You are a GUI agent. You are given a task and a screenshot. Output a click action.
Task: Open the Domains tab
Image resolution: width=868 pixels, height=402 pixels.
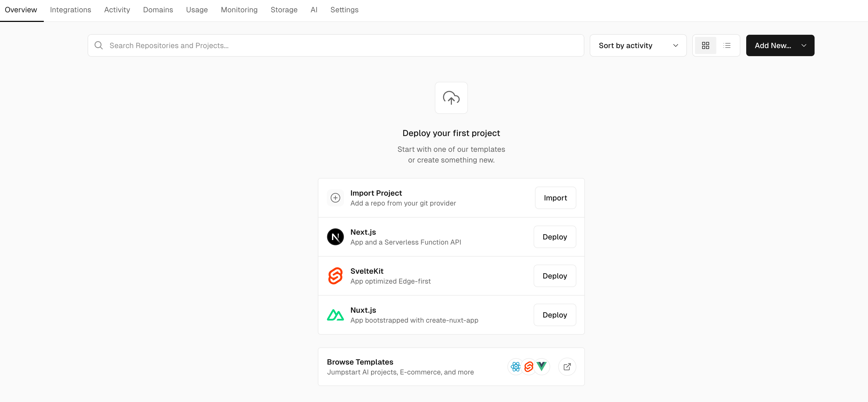[158, 10]
